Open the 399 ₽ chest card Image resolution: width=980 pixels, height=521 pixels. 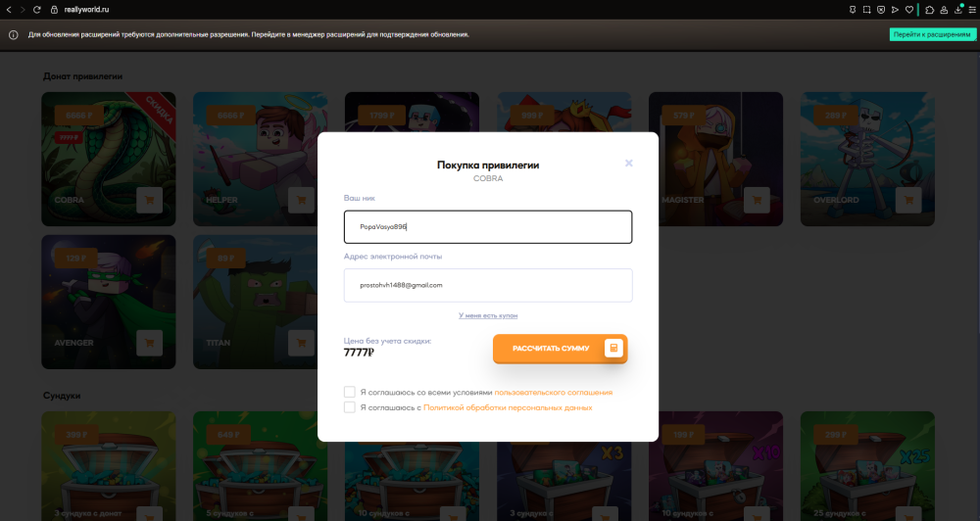109,466
